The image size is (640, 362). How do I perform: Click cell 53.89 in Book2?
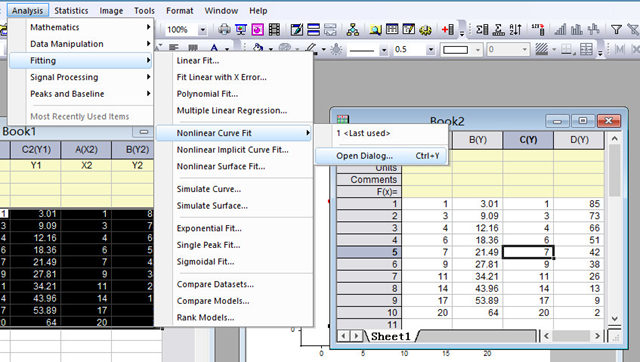478,301
